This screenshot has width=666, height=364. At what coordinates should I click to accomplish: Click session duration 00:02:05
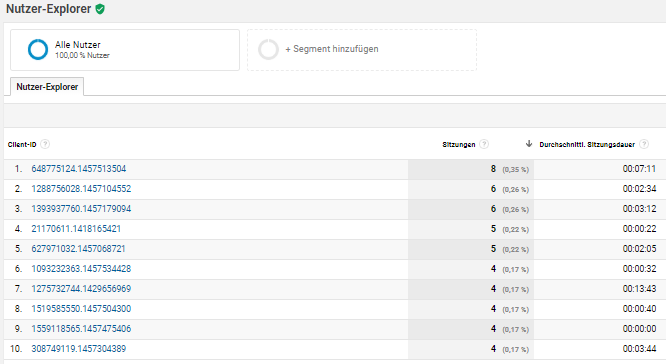click(x=639, y=248)
